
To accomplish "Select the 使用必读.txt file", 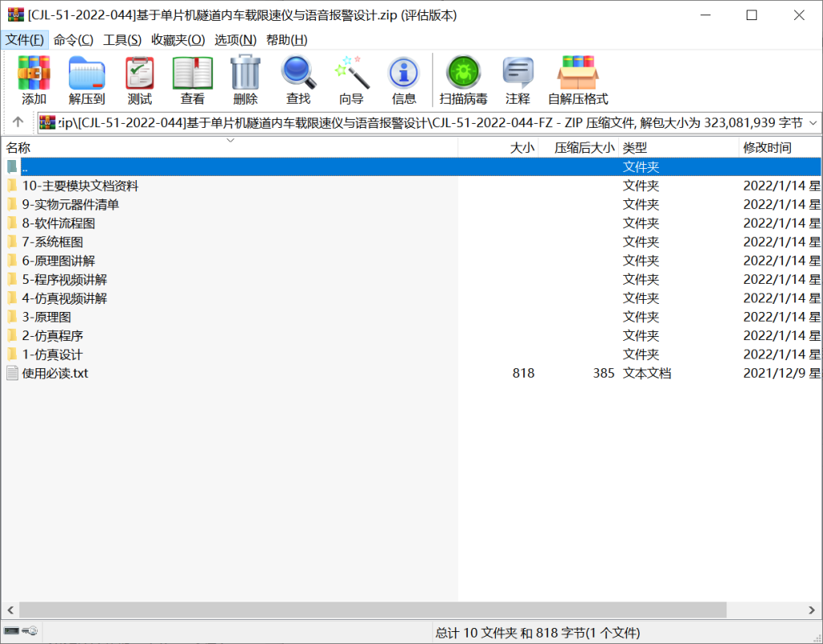I will [x=55, y=373].
